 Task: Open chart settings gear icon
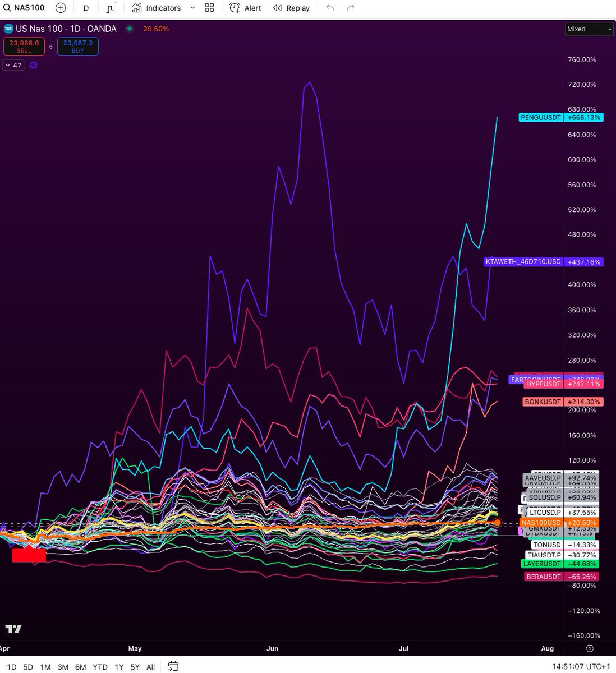[x=590, y=648]
